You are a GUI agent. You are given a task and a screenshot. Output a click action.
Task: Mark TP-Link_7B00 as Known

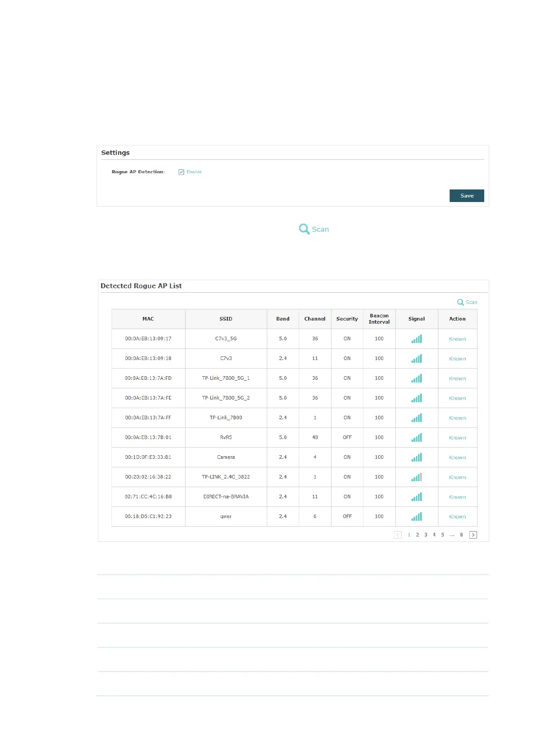[x=457, y=418]
